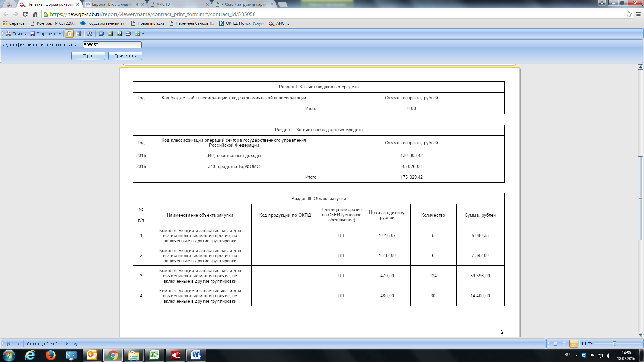Go to the next page arrow
This screenshot has width=644, height=362.
(66, 344)
